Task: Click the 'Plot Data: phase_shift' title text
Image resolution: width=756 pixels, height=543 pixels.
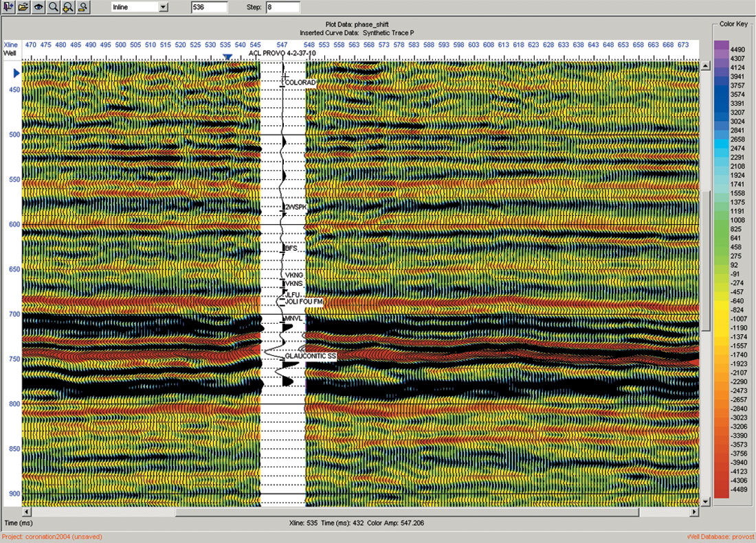Action: click(357, 24)
